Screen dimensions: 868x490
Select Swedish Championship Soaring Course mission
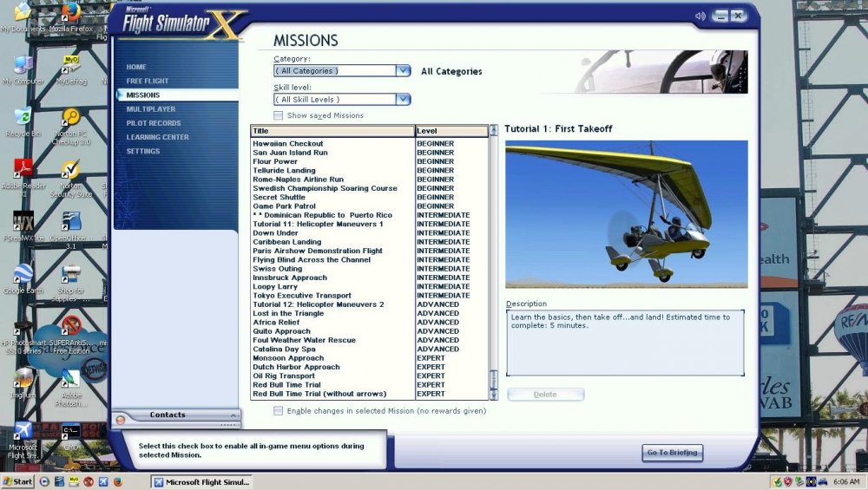click(325, 188)
